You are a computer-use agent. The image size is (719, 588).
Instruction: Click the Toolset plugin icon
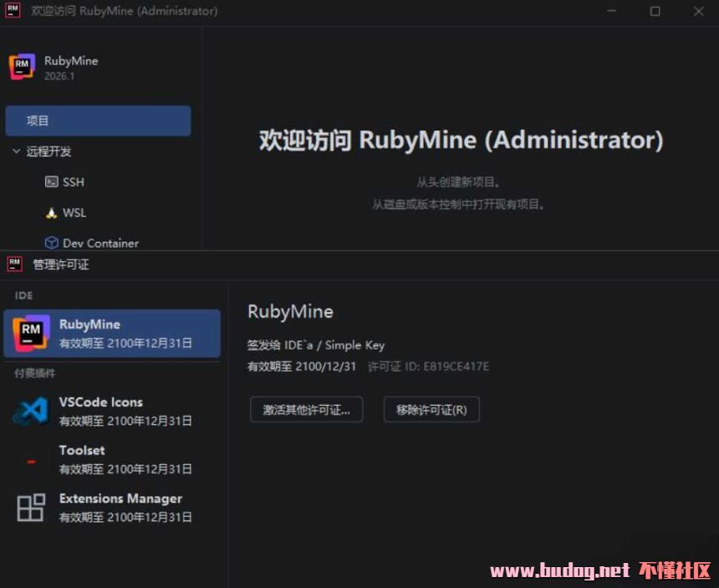click(x=31, y=462)
